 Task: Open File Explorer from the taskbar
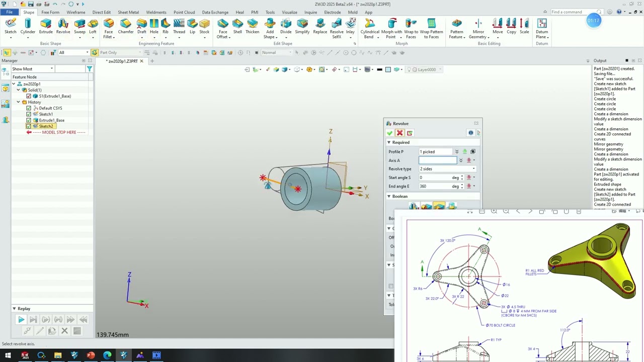click(x=58, y=355)
